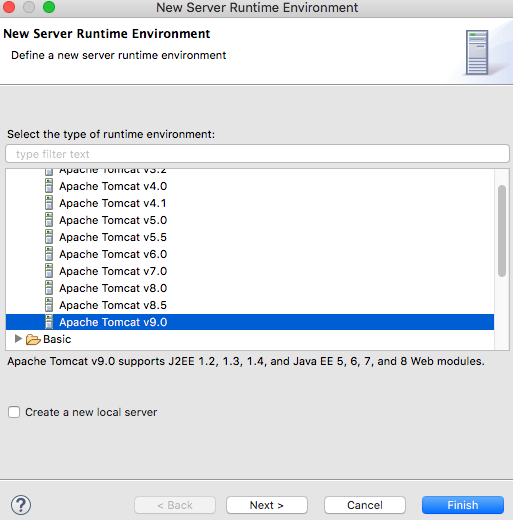Click the green zoom window button

click(49, 7)
